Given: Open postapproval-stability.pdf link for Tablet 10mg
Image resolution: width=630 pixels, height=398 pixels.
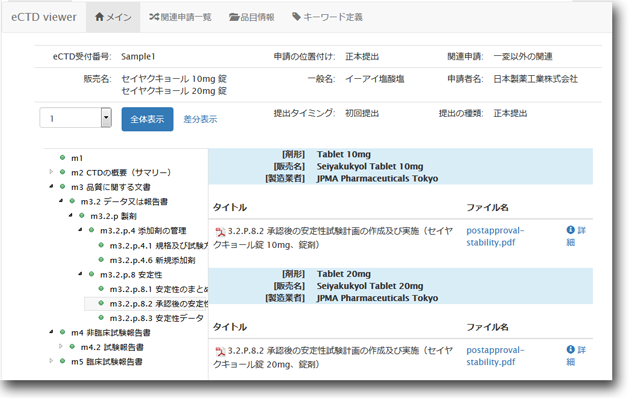Looking at the screenshot, I should pyautogui.click(x=495, y=237).
